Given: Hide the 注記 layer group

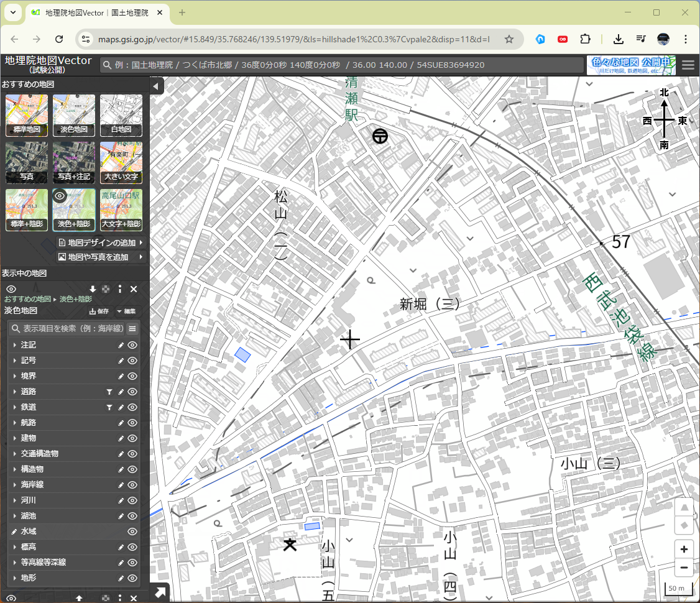Looking at the screenshot, I should (x=132, y=345).
